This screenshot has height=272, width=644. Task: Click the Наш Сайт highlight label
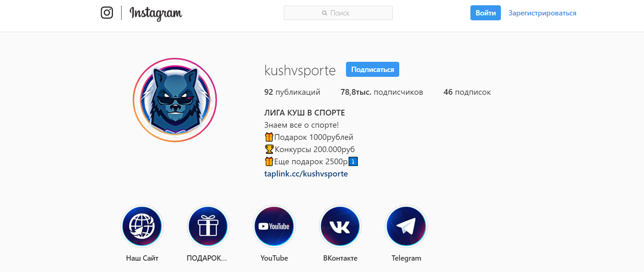(x=142, y=258)
